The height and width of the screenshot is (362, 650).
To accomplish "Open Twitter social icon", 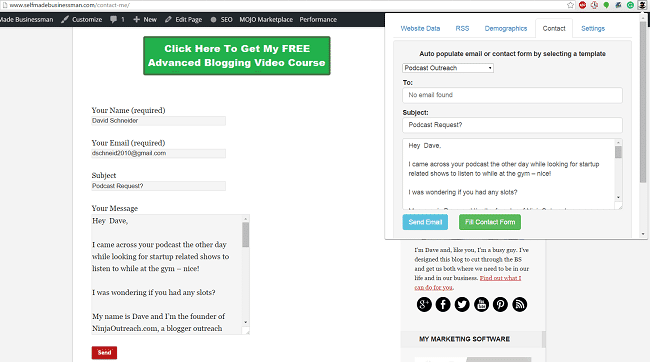I will pyautogui.click(x=462, y=304).
